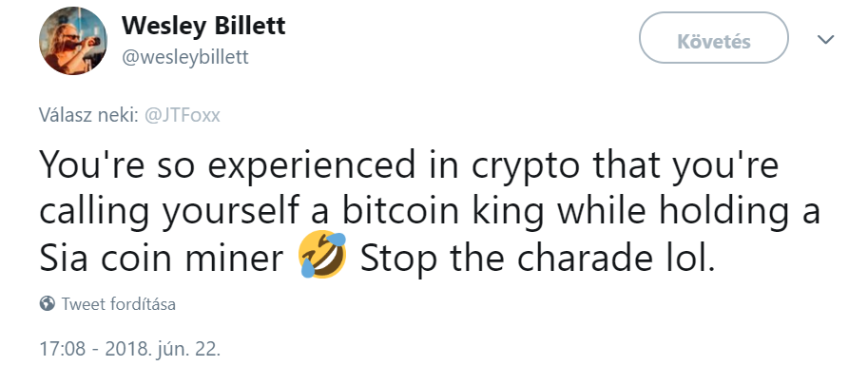Visit the @wesleybillett handle link
The image size is (868, 366).
(x=184, y=58)
